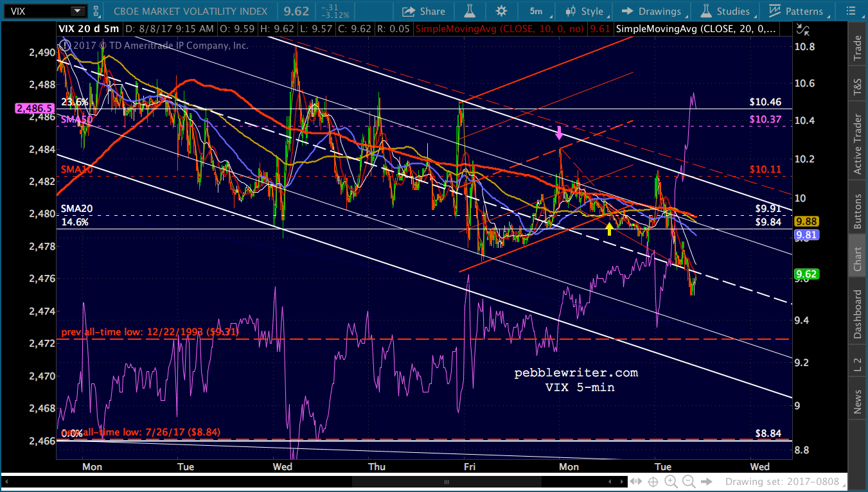Viewport: 868px width, 492px height.
Task: Click the zoom out magnifier icon
Action: (x=688, y=482)
